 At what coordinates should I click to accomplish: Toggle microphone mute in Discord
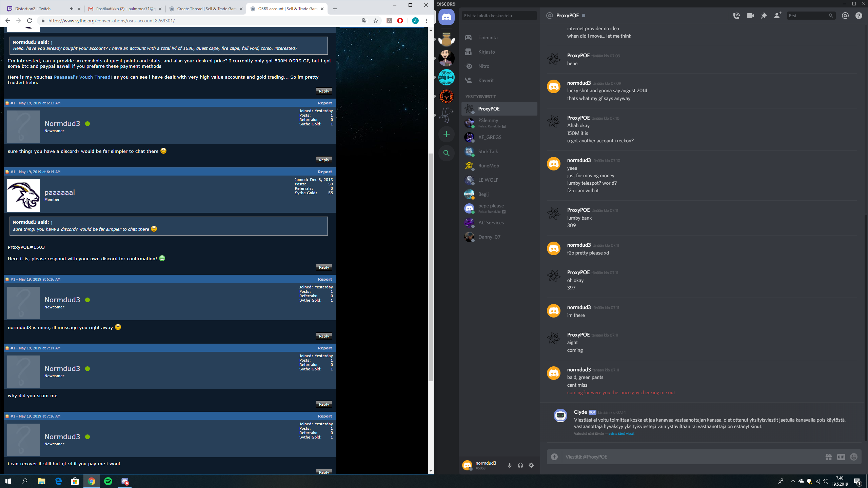point(509,465)
